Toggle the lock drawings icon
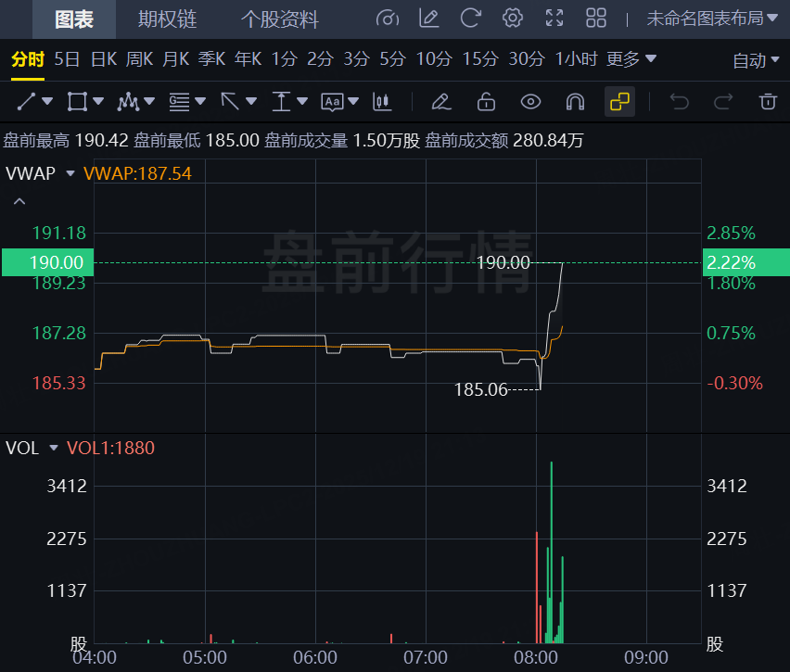 486,102
